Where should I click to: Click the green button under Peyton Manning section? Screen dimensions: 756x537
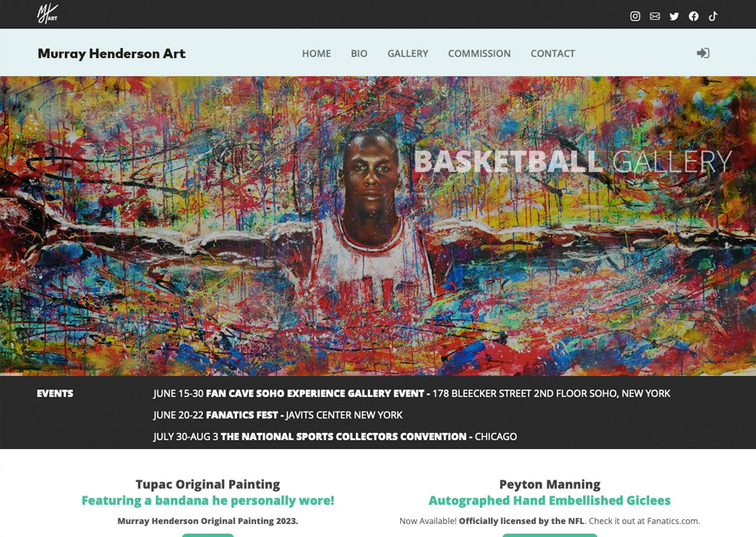click(550, 535)
